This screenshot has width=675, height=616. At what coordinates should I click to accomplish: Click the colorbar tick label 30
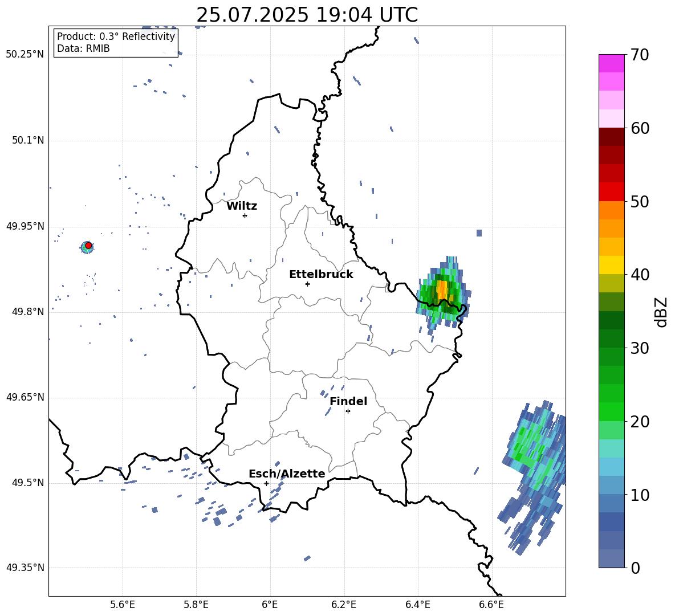(x=640, y=348)
